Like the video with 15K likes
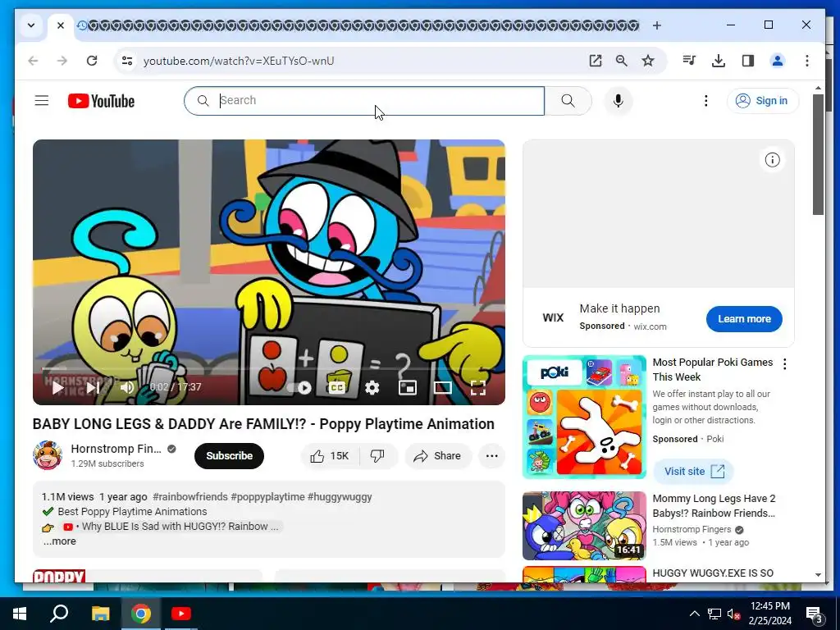This screenshot has height=630, width=840. tap(330, 456)
